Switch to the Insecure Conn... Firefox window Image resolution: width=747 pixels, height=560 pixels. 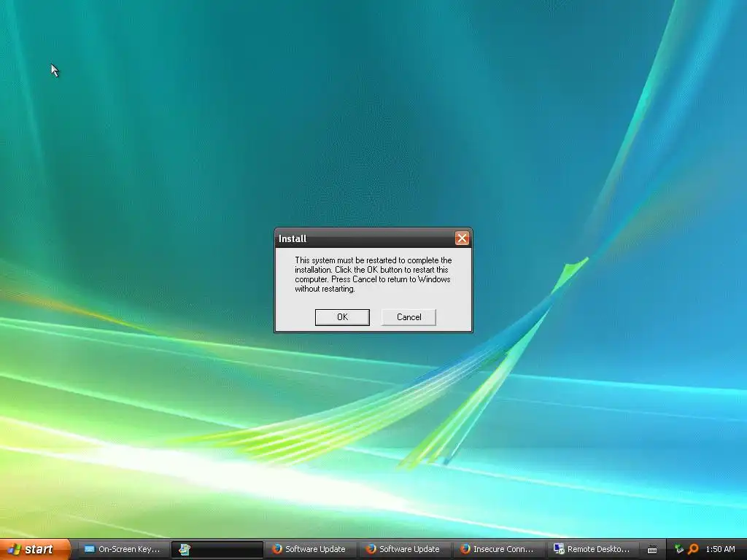click(498, 549)
